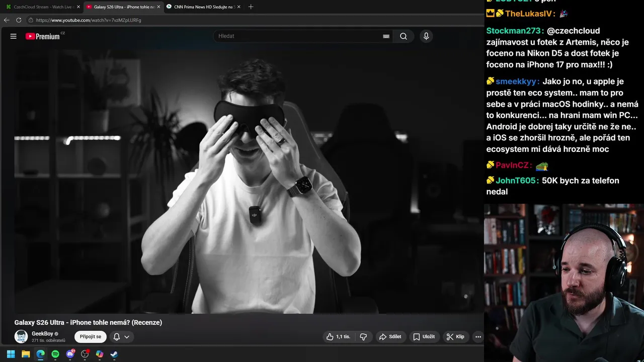Open File Explorer from the taskbar

coord(26,354)
